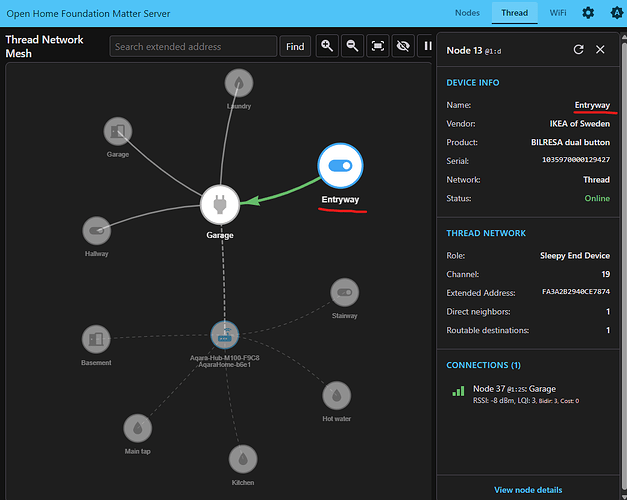The height and width of the screenshot is (500, 627).
Task: Switch to the Thread tab
Action: click(515, 13)
